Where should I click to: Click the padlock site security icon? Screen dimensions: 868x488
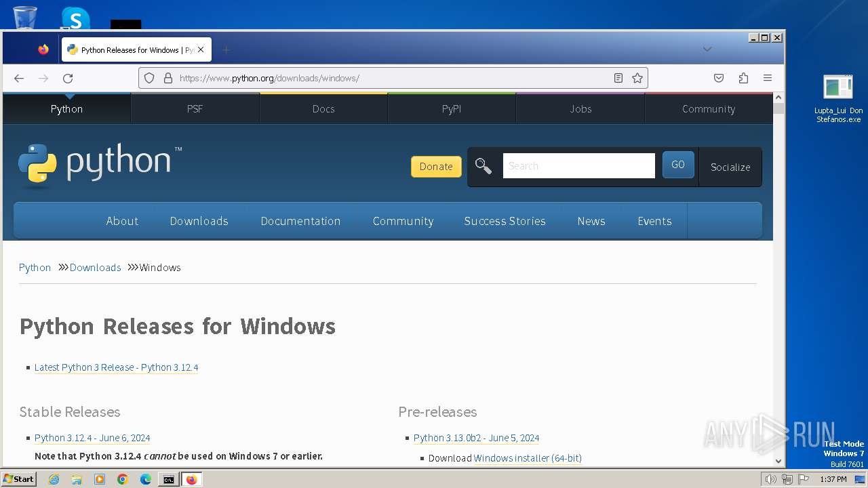168,78
